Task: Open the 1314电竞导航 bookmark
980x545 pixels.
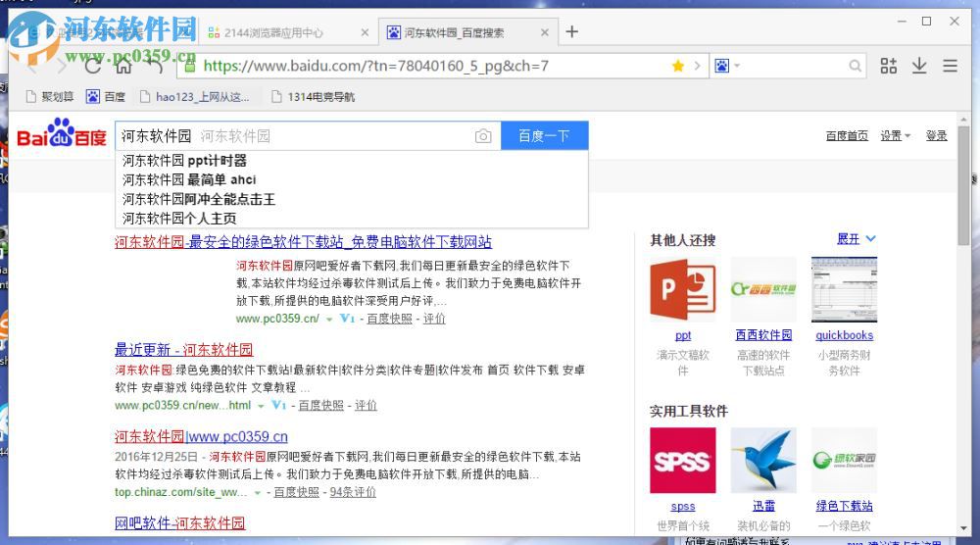Action: click(314, 96)
